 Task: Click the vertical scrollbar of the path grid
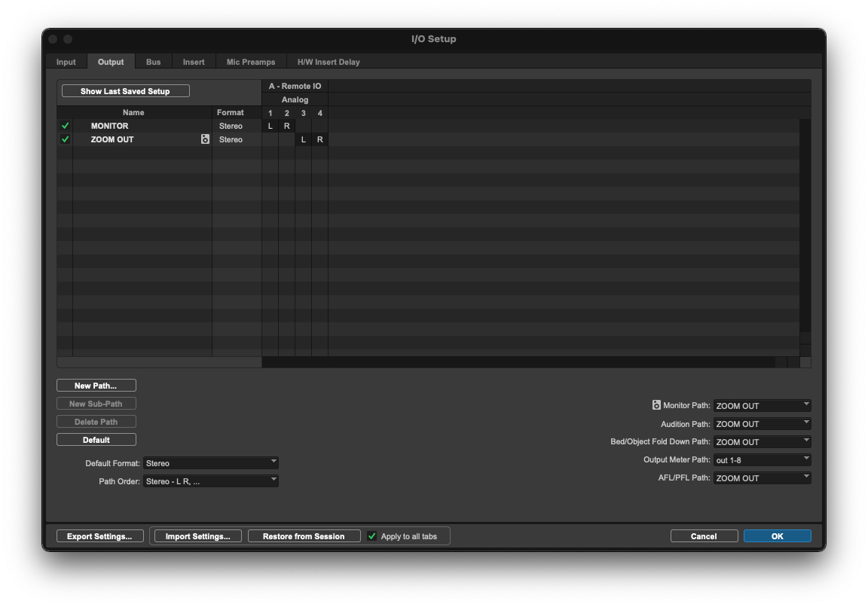coord(805,226)
